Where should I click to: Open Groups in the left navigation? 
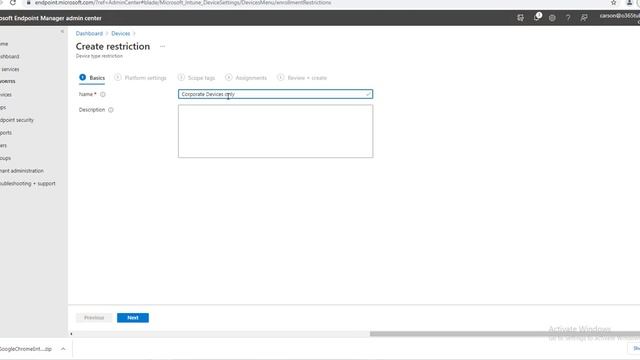[x=5, y=158]
